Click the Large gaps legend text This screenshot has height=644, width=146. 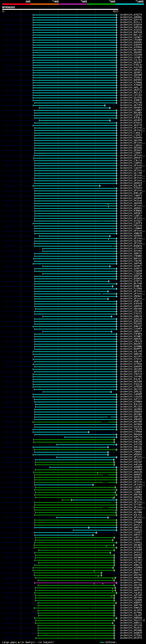pos(10,642)
